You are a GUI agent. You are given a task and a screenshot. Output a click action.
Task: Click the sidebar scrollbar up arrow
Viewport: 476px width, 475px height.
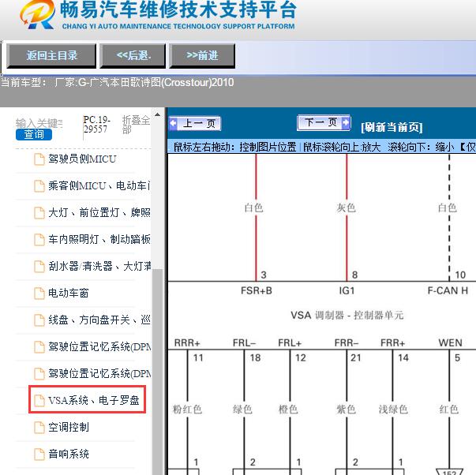[157, 115]
